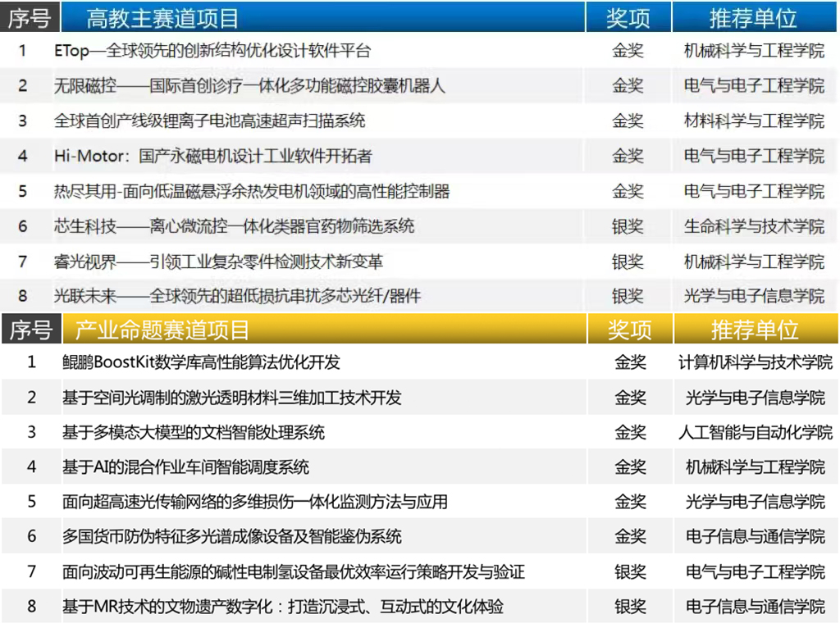
Task: Select the 多国货币防伪特征多光谱成像 project title
Action: [232, 537]
